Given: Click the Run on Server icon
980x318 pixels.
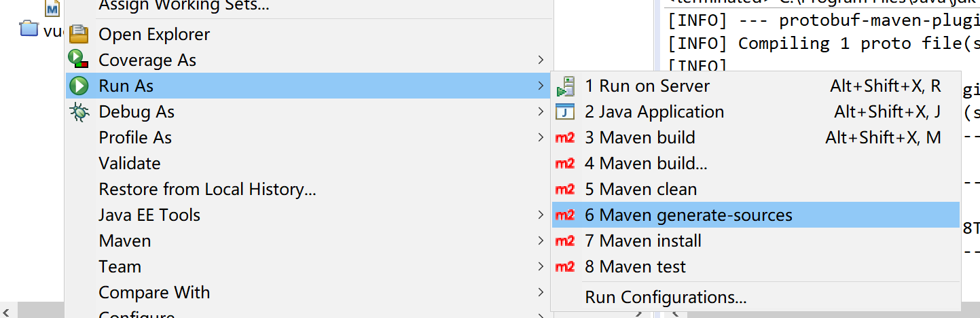Looking at the screenshot, I should (x=565, y=86).
